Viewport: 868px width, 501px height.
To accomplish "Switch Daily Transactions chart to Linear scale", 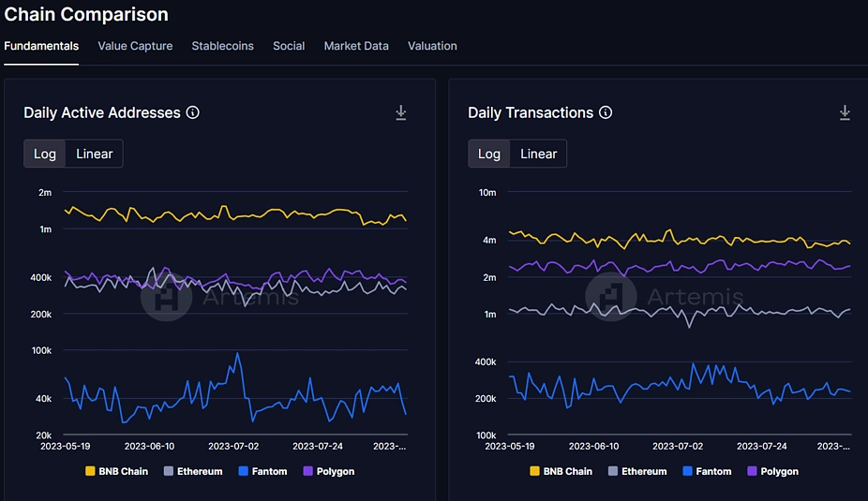I will pos(538,154).
